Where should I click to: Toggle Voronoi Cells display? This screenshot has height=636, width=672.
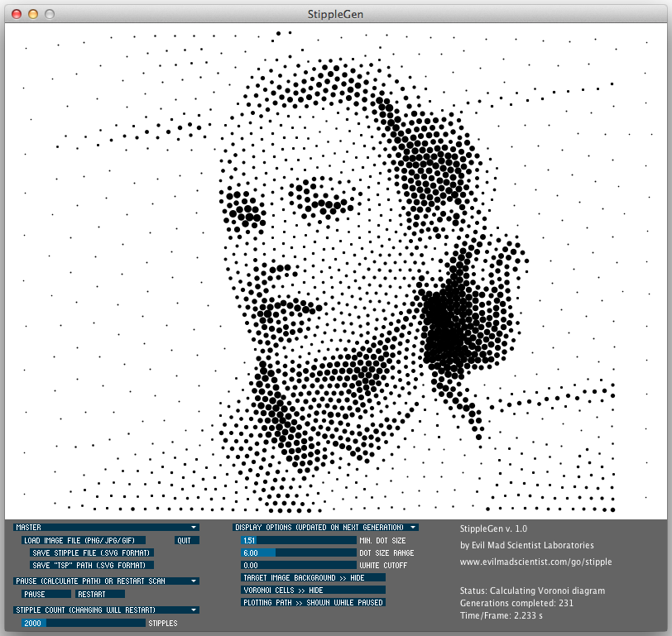pyautogui.click(x=313, y=590)
